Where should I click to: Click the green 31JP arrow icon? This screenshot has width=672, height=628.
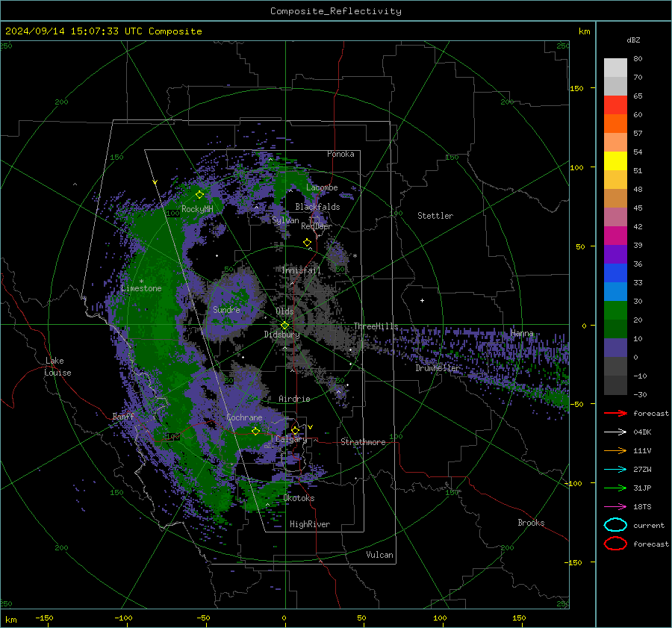tap(615, 488)
